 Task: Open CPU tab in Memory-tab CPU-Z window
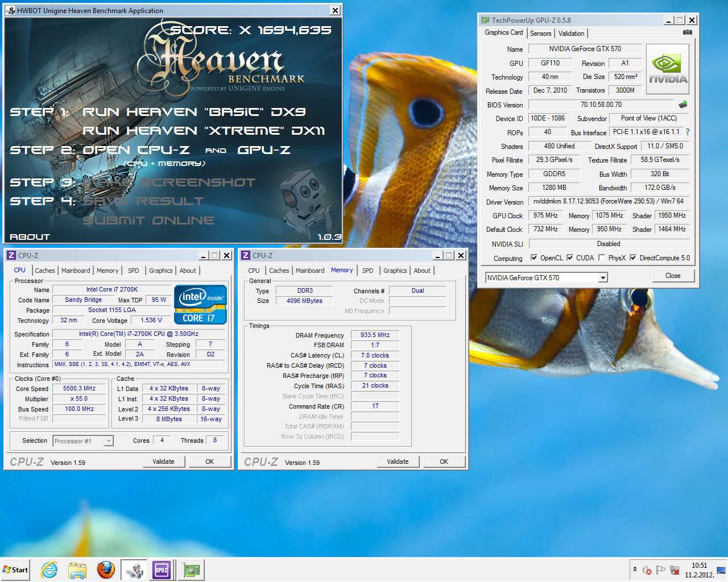tap(254, 271)
